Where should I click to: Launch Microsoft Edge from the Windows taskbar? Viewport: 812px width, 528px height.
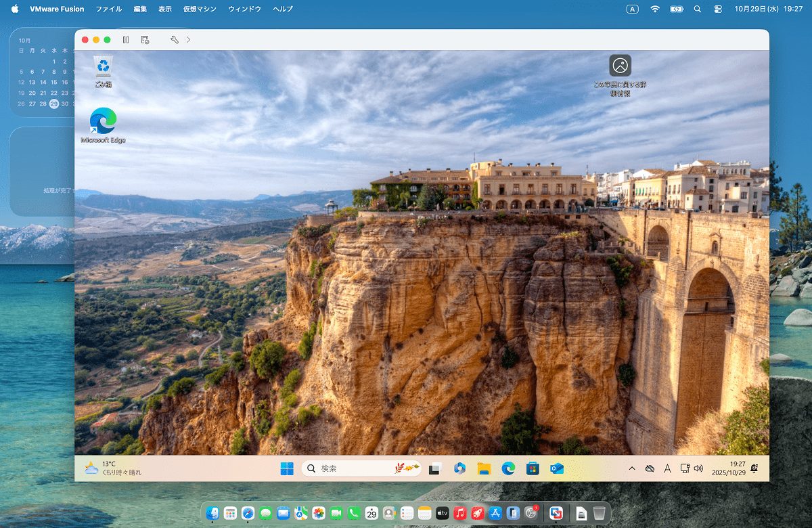(x=508, y=468)
